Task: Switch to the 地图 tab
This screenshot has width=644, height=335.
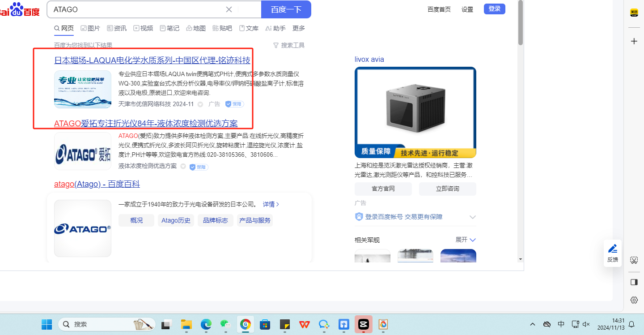Action: [196, 28]
